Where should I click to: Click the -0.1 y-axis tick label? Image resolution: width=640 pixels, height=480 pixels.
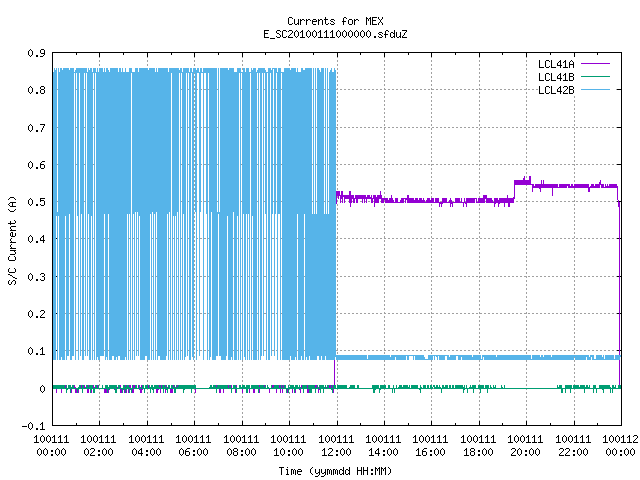(33, 426)
